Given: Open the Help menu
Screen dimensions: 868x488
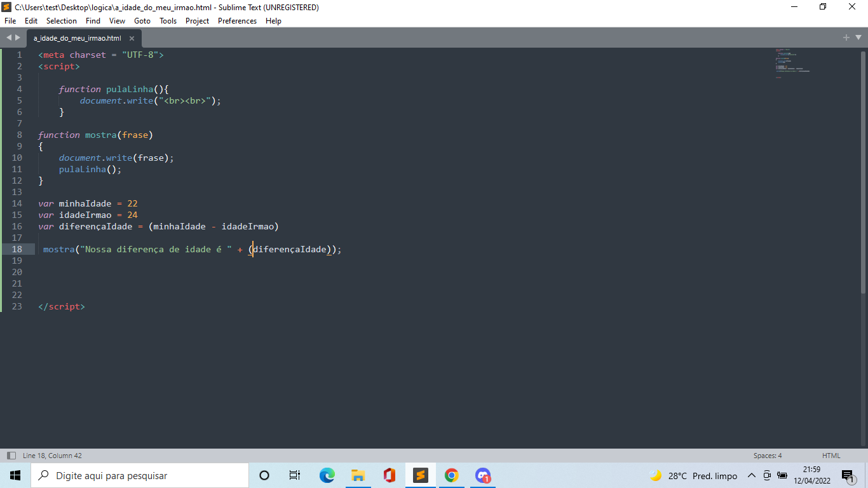Looking at the screenshot, I should pos(274,21).
